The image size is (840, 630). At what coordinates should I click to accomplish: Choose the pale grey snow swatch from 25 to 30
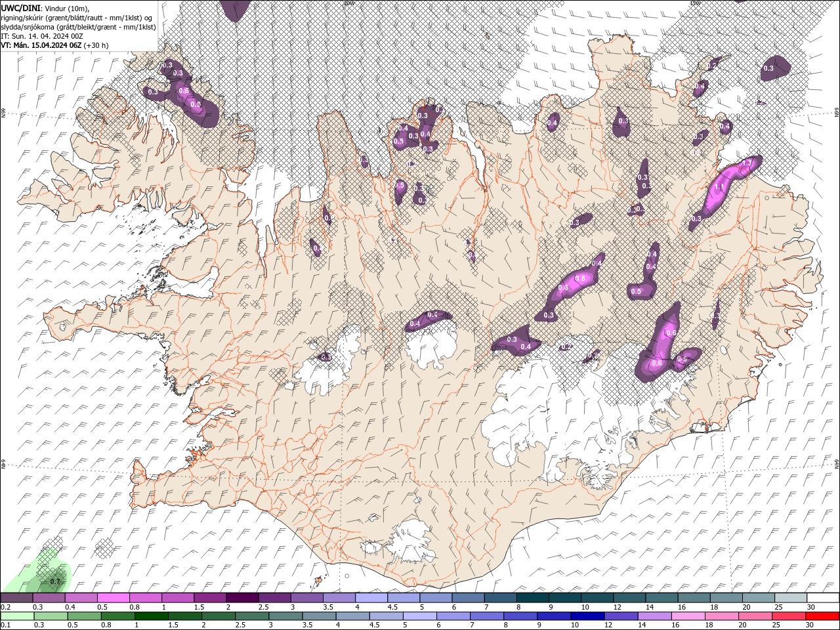[790, 597]
